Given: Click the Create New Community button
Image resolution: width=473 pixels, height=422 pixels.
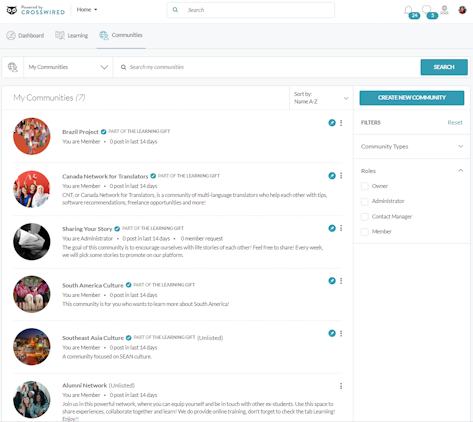Looking at the screenshot, I should pos(412,98).
